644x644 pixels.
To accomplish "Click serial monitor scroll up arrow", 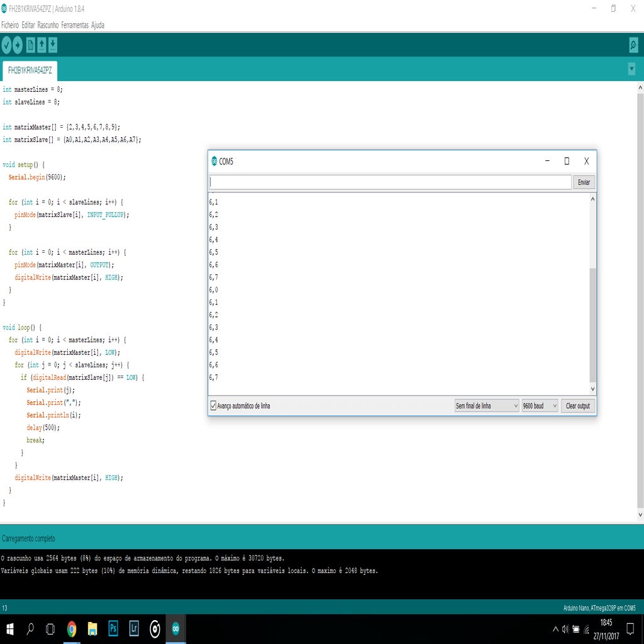I will (x=592, y=199).
